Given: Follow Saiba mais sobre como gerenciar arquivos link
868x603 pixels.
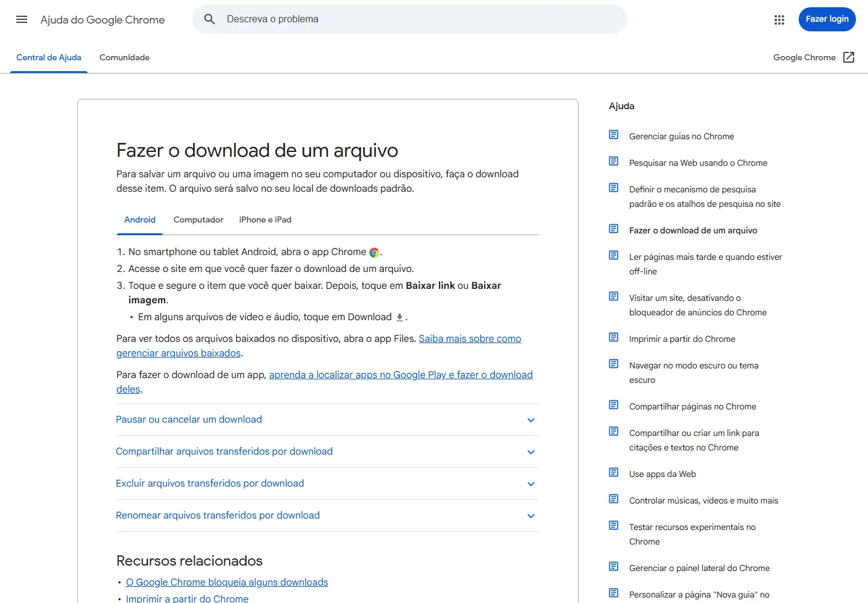Looking at the screenshot, I should [319, 346].
